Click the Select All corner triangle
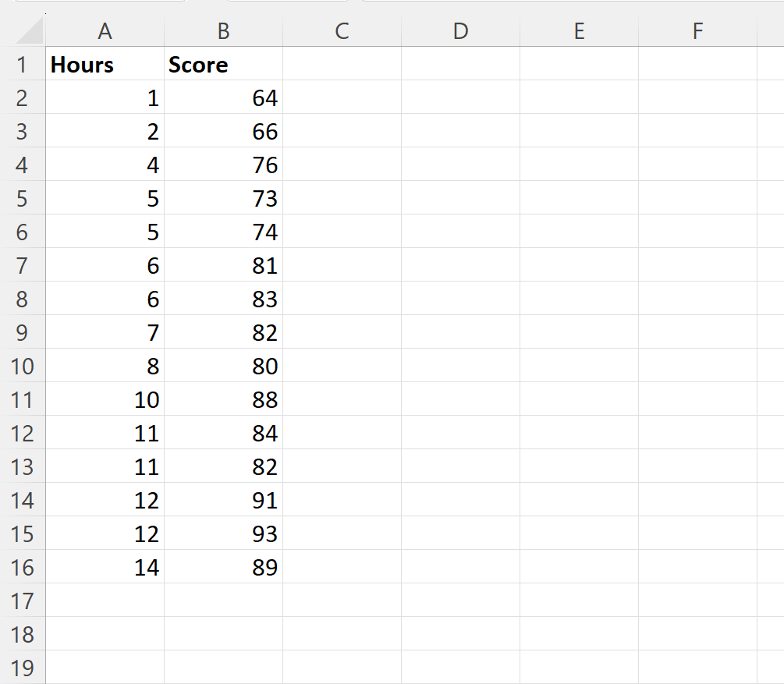The image size is (784, 684). pyautogui.click(x=29, y=31)
